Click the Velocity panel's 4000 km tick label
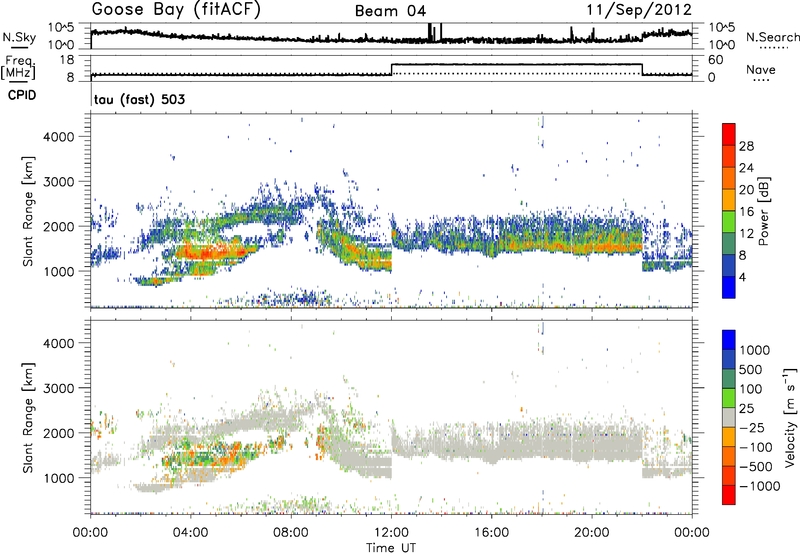 [59, 343]
